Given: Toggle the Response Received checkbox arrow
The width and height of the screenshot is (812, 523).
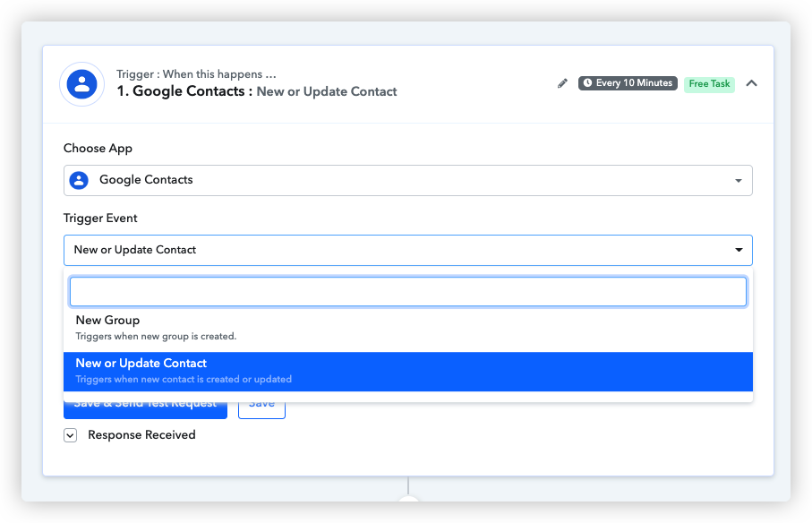Looking at the screenshot, I should pyautogui.click(x=71, y=435).
